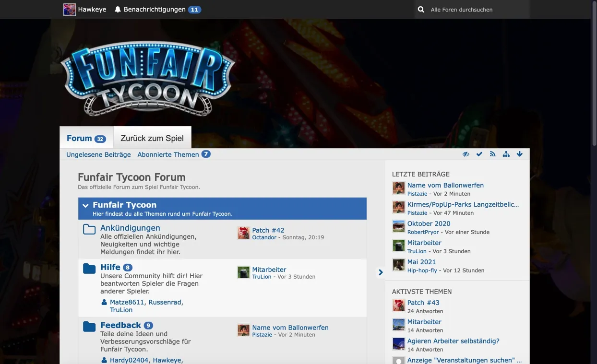Click the search magnifier icon
Viewport: 597px width, 364px height.
(421, 10)
